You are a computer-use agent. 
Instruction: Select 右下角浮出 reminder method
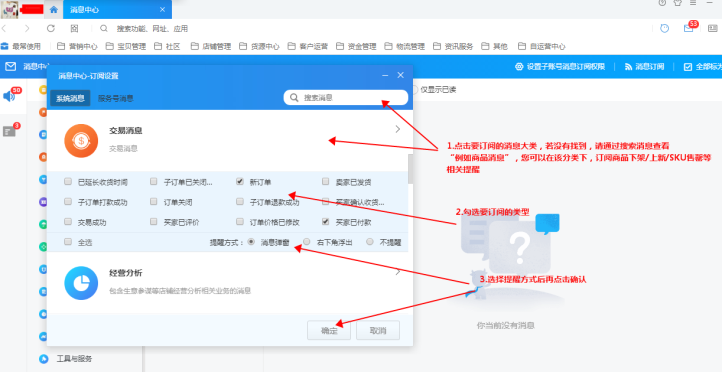pyautogui.click(x=307, y=242)
